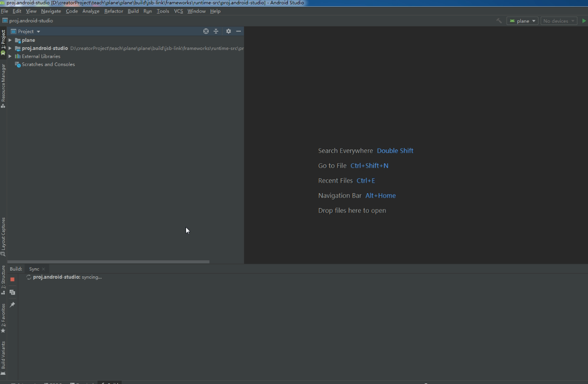Open the Project view mode dropdown
The height and width of the screenshot is (384, 588).
click(x=26, y=31)
